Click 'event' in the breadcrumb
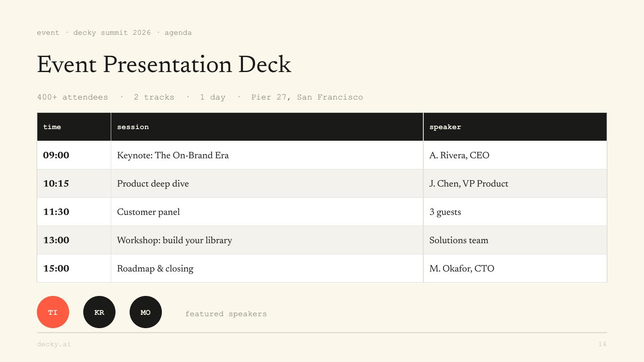Screen dimensions: 644x362 click(48, 33)
